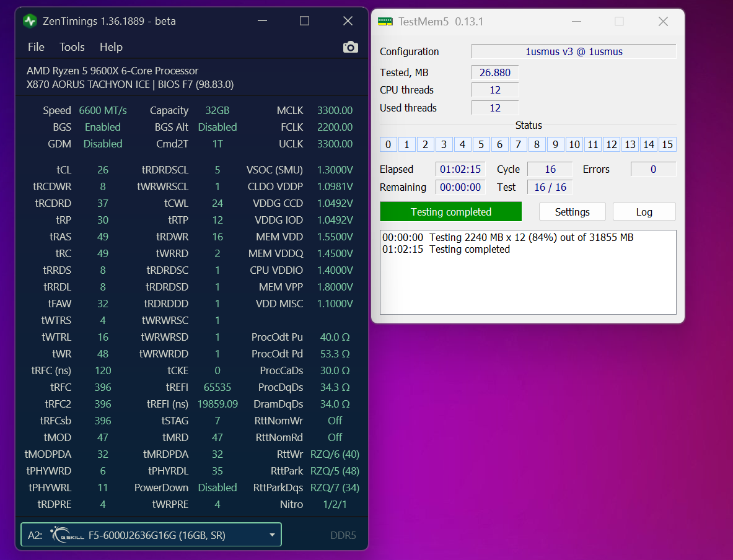733x560 pixels.
Task: Select status box 10 in TestMem5
Action: coord(574,144)
